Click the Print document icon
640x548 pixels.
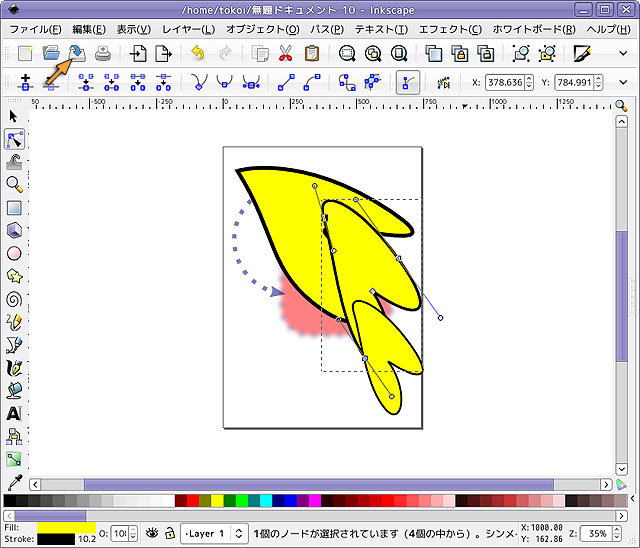pos(102,54)
